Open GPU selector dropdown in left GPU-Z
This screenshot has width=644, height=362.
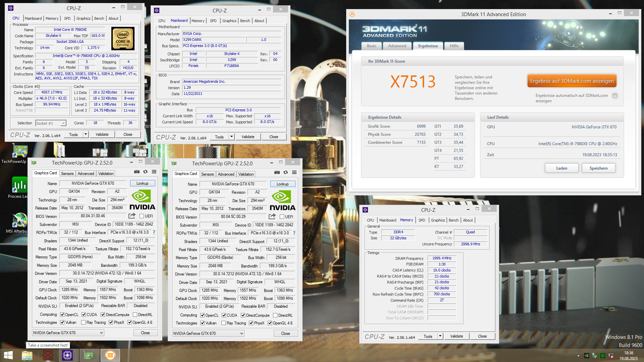[68, 333]
